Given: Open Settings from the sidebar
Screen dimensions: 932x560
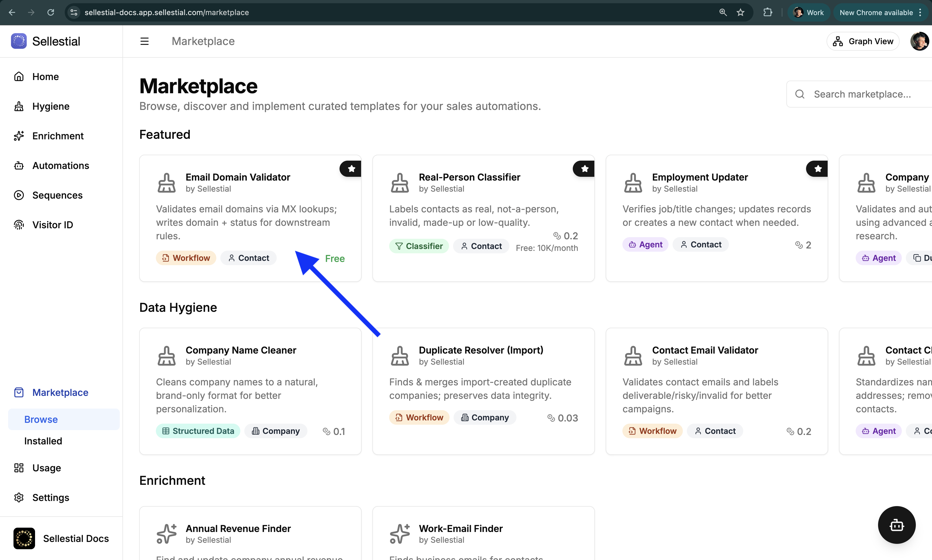Looking at the screenshot, I should tap(50, 497).
